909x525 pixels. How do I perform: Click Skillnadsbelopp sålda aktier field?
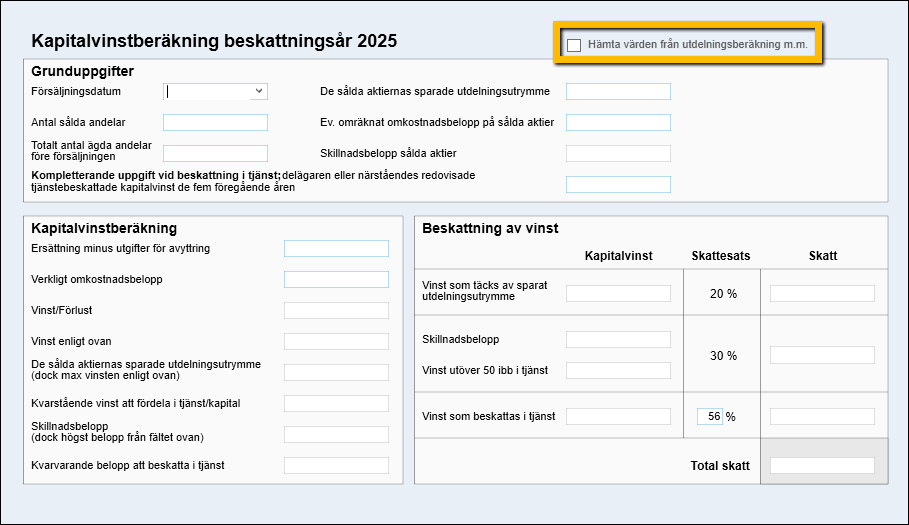(x=618, y=154)
